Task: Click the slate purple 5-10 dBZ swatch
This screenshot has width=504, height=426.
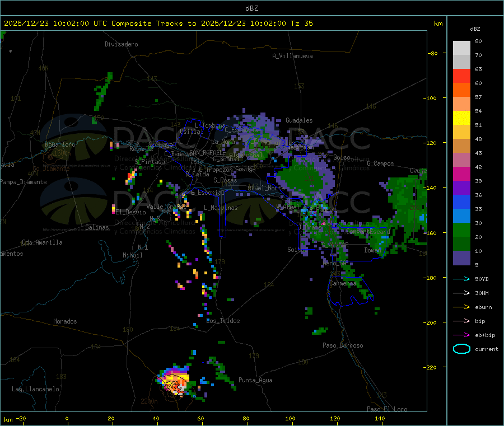Action: (x=461, y=258)
